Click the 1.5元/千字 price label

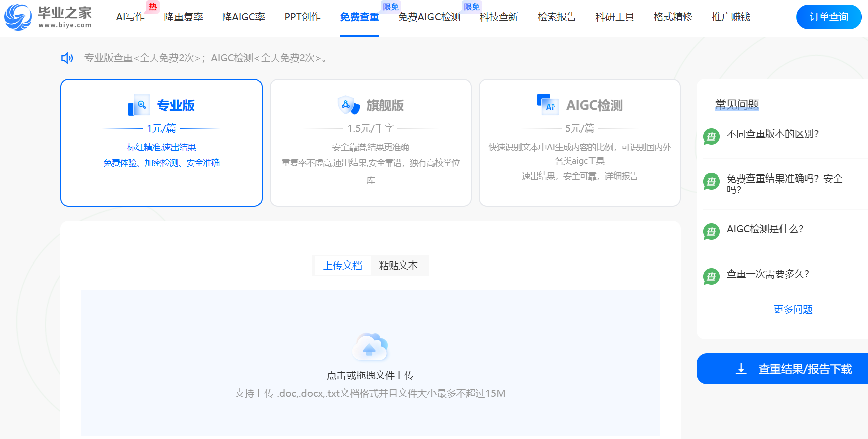(x=371, y=128)
